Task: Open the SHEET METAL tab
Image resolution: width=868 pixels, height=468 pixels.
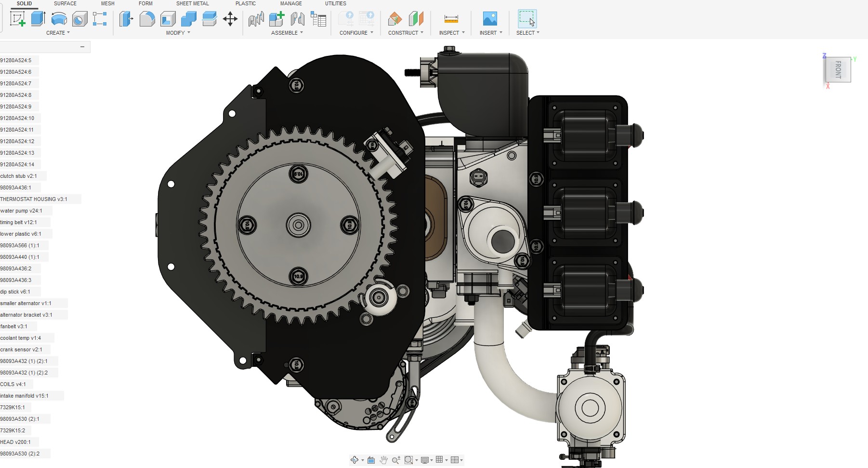Action: coord(192,3)
